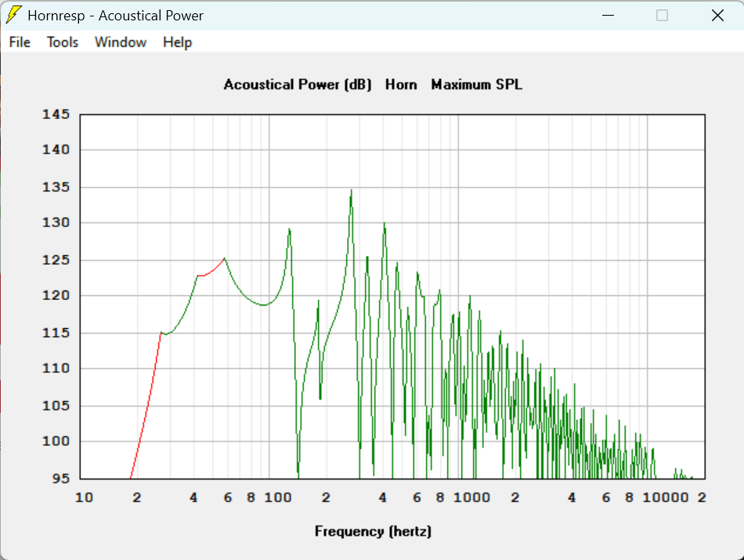Minimize the Hornresp window
The image size is (744, 560).
pos(608,15)
